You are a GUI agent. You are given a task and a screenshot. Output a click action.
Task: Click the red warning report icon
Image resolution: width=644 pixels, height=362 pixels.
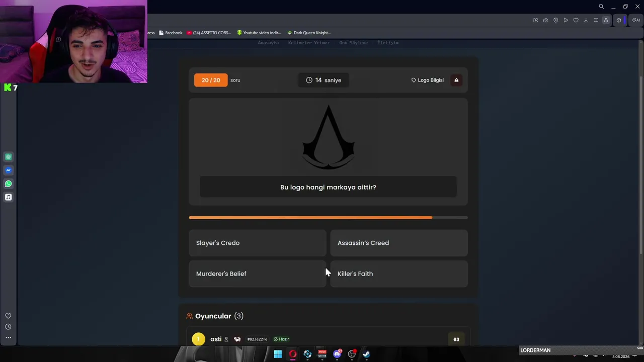456,80
